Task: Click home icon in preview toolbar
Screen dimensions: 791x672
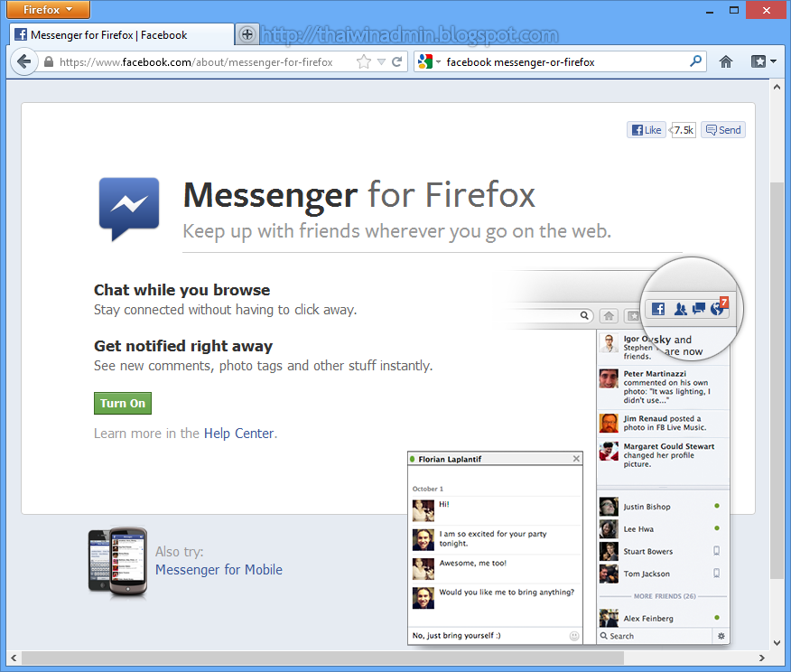Action: click(x=609, y=316)
